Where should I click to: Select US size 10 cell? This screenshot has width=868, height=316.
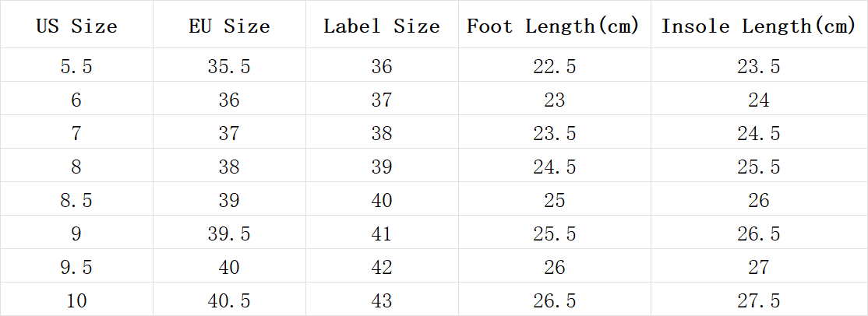pyautogui.click(x=76, y=300)
